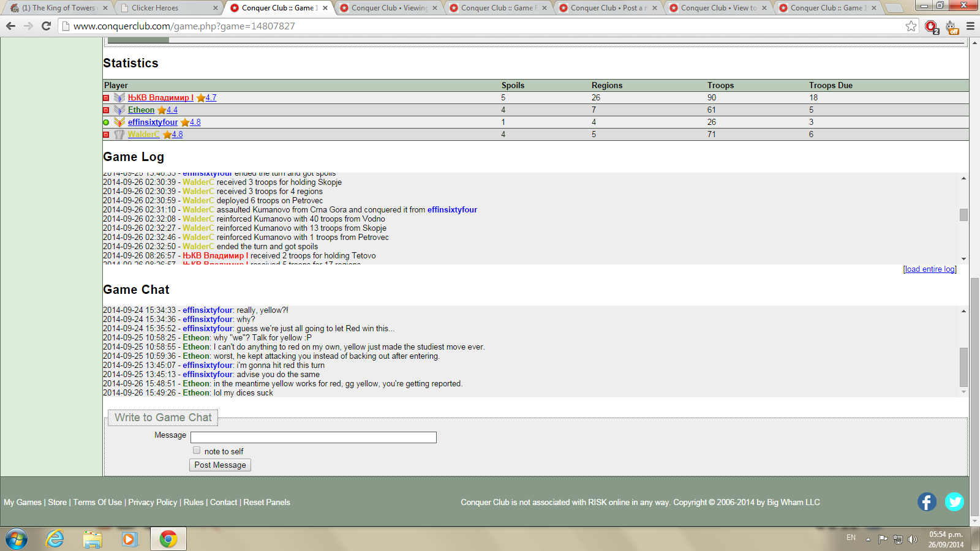Open the AdBlock extension icon
The height and width of the screenshot is (551, 980).
pyautogui.click(x=932, y=26)
